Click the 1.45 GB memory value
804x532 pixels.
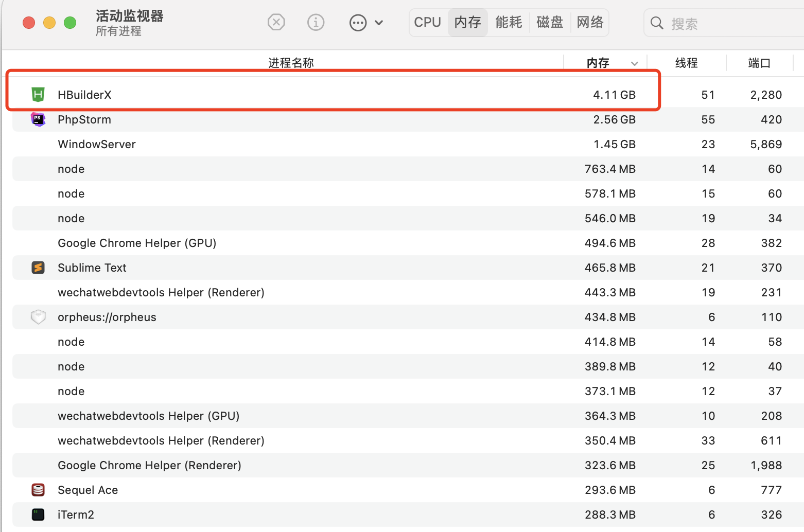[614, 144]
